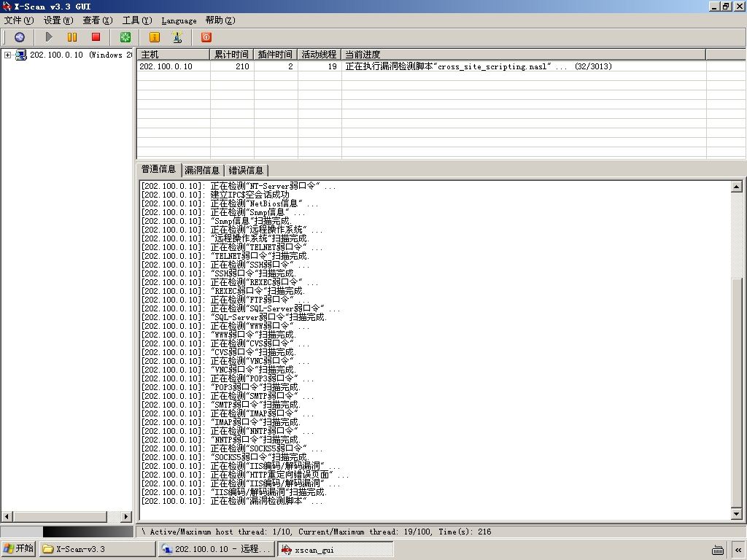
Task: Select the 202.100.0.10 (Windows host in tree
Action: 80,55
